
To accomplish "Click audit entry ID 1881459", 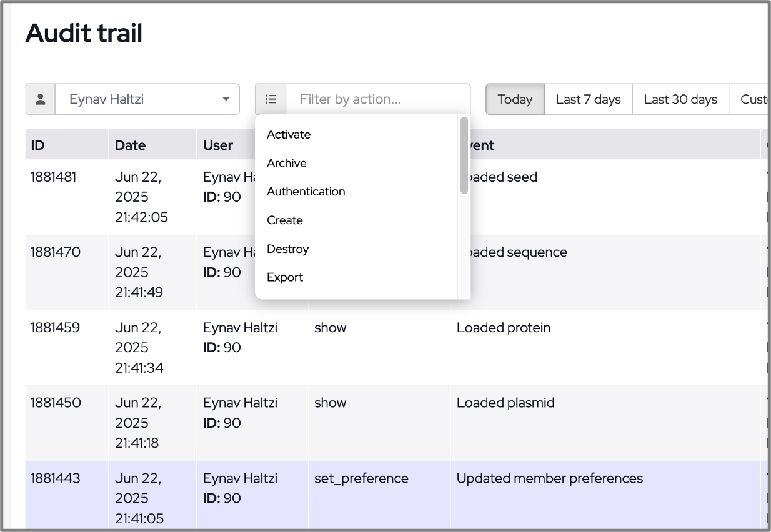I will (56, 328).
